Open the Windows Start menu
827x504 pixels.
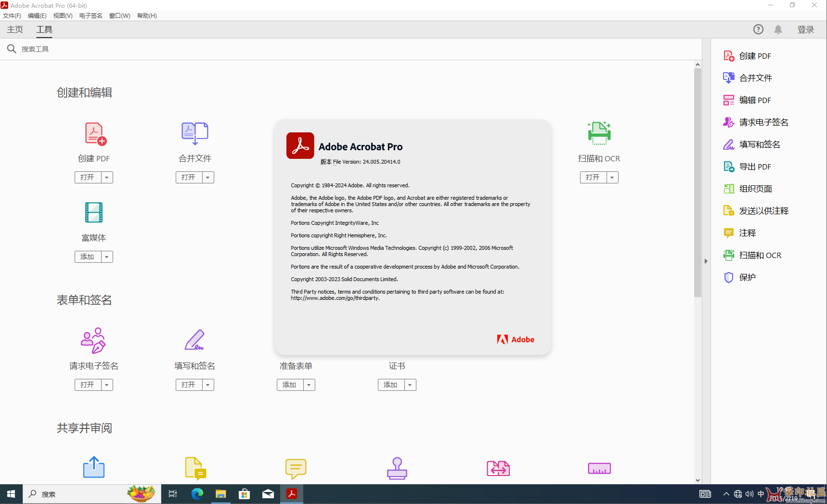click(11, 494)
